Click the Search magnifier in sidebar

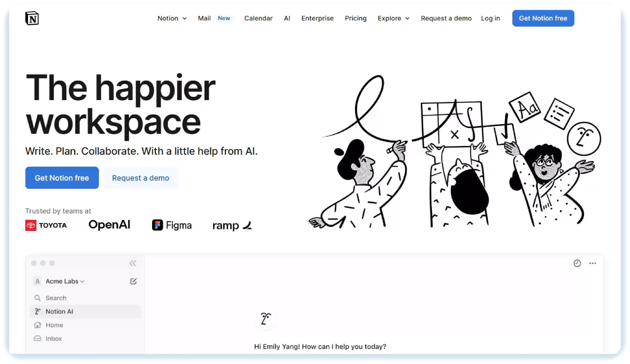(38, 298)
